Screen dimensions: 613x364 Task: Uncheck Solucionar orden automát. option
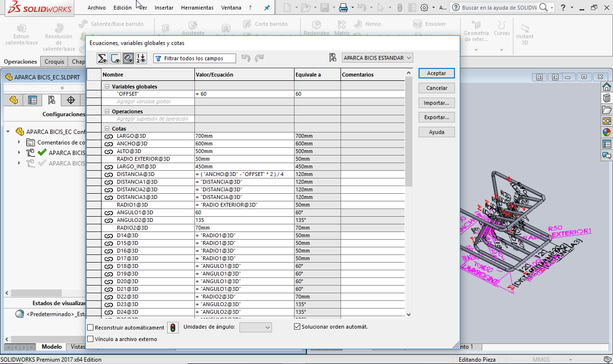(x=297, y=327)
